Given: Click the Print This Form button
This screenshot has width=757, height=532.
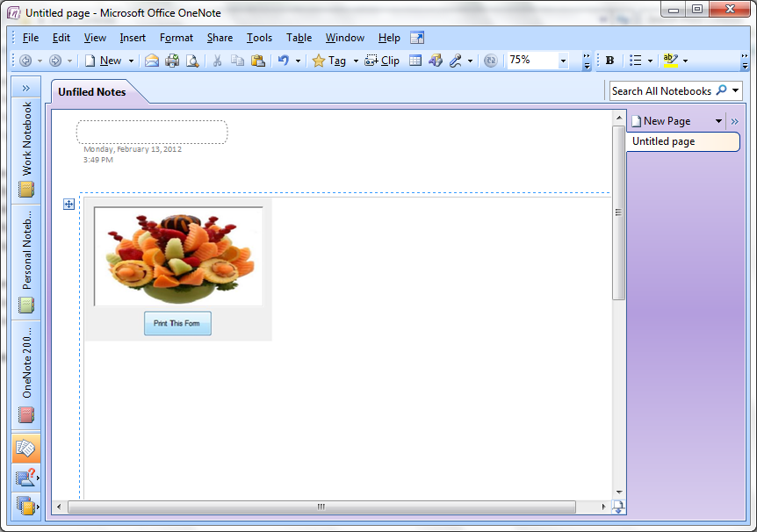Looking at the screenshot, I should pyautogui.click(x=177, y=323).
